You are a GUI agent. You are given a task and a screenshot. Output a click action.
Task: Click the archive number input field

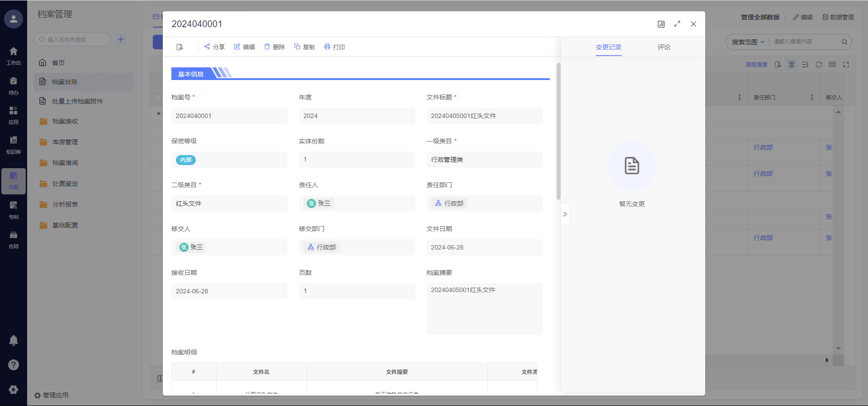[x=229, y=116]
